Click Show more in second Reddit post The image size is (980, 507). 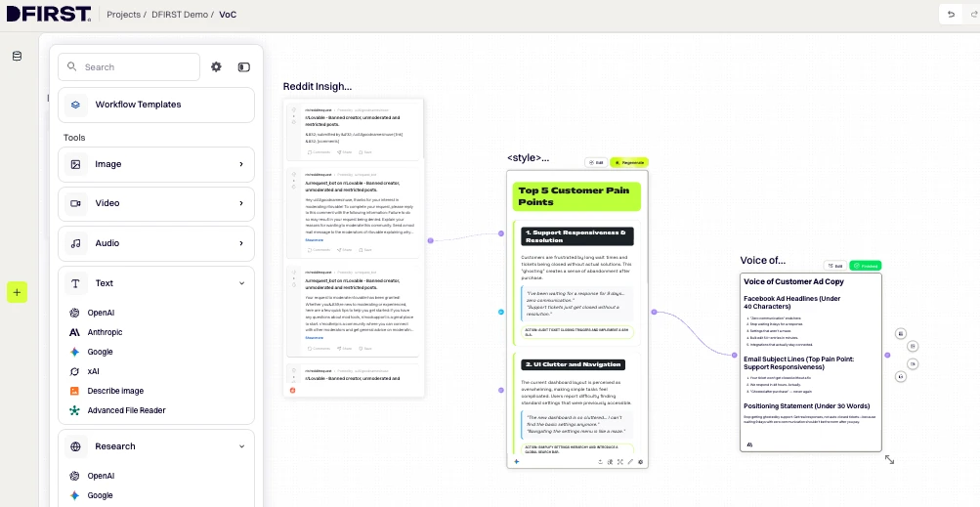[x=315, y=240]
